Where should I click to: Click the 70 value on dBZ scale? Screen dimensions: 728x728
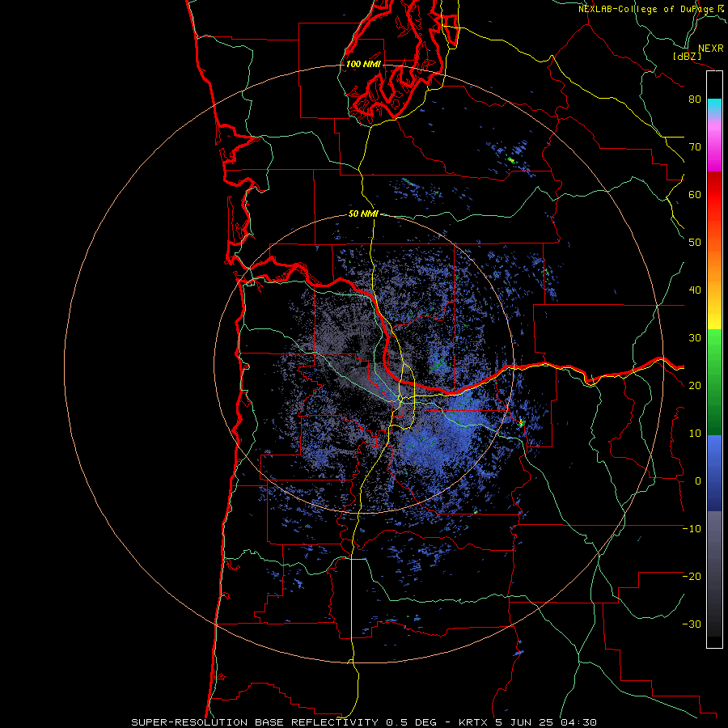[x=695, y=147]
